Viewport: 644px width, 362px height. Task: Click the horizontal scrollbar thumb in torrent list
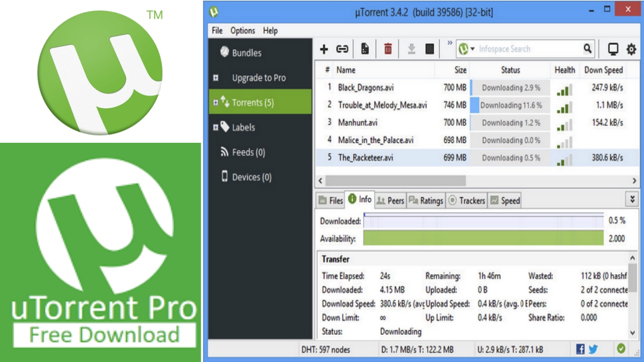point(395,180)
